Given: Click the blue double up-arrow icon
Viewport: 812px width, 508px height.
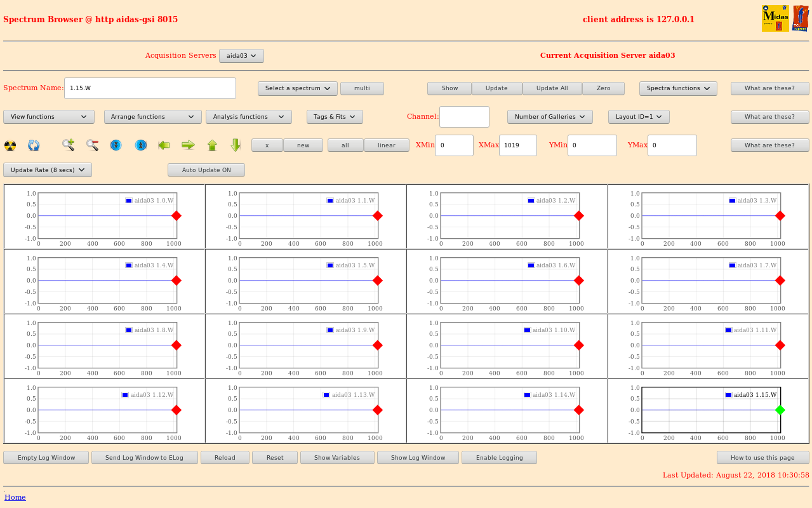Looking at the screenshot, I should (x=140, y=145).
